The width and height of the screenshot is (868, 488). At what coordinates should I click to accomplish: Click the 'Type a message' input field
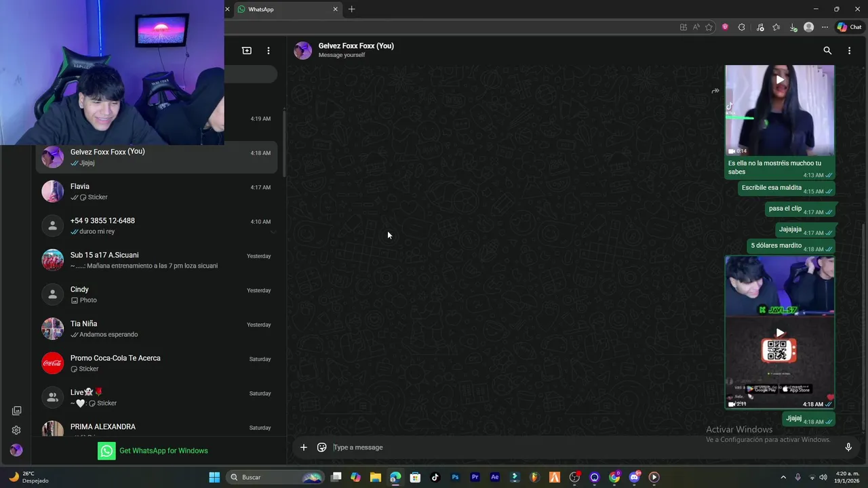coord(583,447)
